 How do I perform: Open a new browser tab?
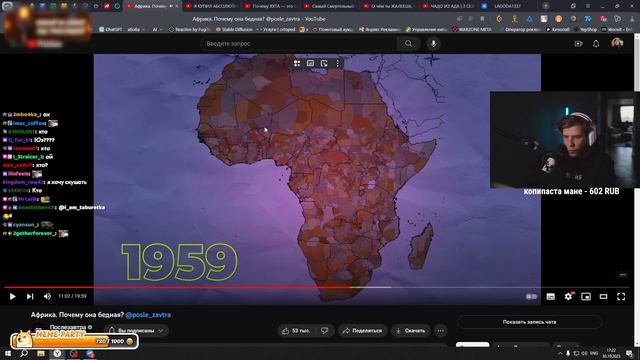(546, 6)
